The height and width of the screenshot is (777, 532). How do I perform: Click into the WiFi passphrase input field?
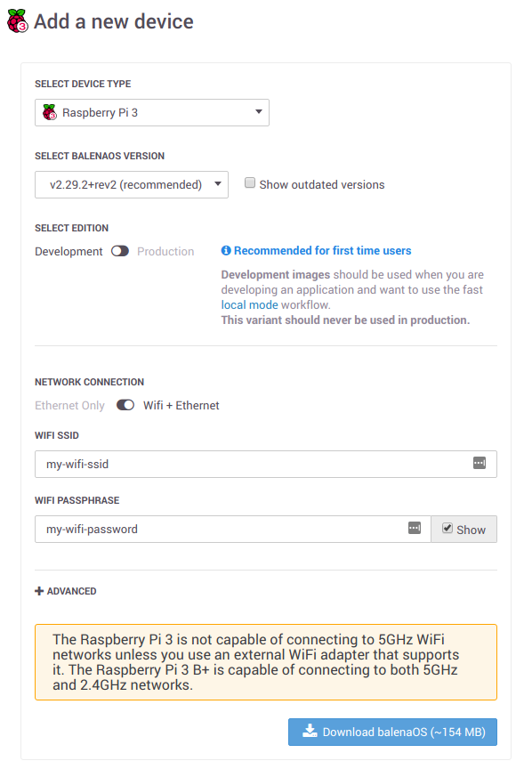click(x=233, y=530)
